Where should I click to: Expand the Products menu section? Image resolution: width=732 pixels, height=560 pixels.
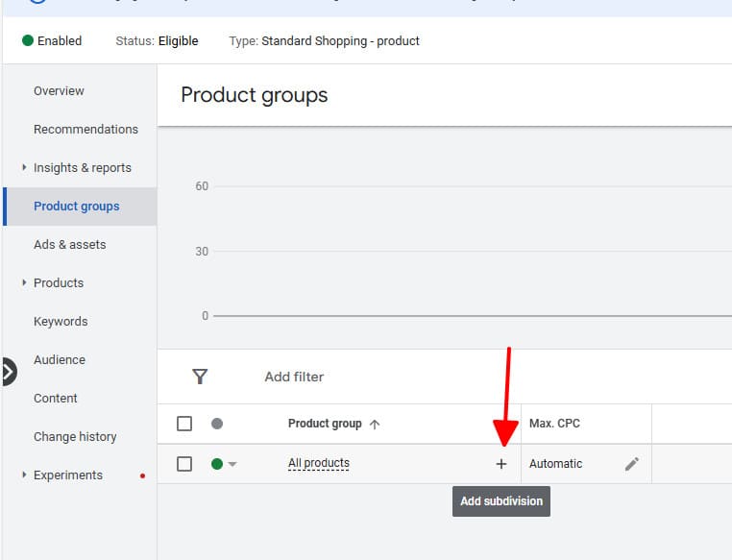point(24,282)
